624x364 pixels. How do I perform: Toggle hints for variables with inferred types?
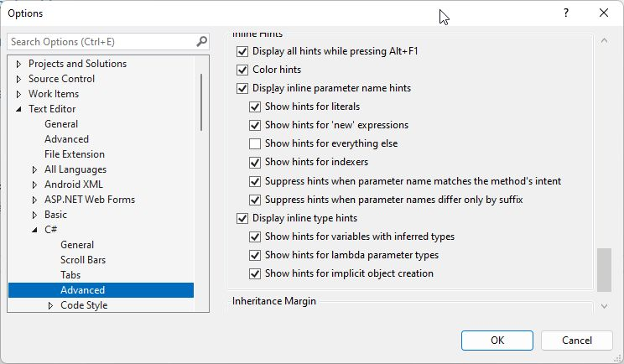pyautogui.click(x=255, y=237)
